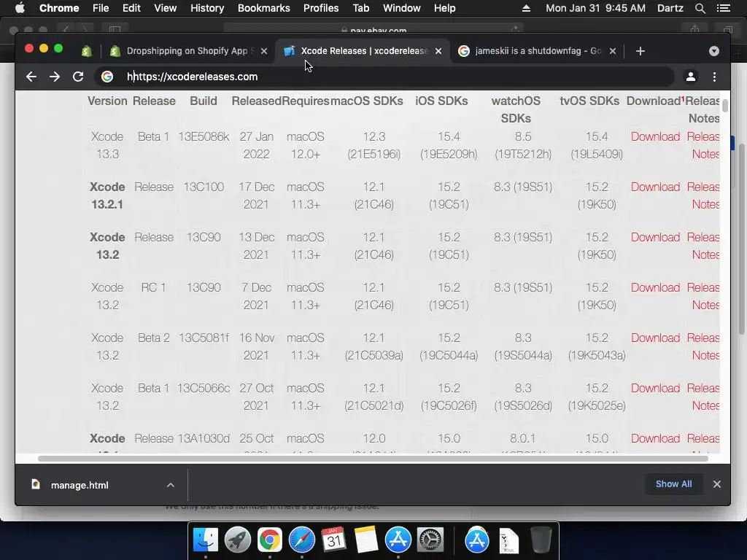Open Google Chrome from the Dock

[x=270, y=540]
